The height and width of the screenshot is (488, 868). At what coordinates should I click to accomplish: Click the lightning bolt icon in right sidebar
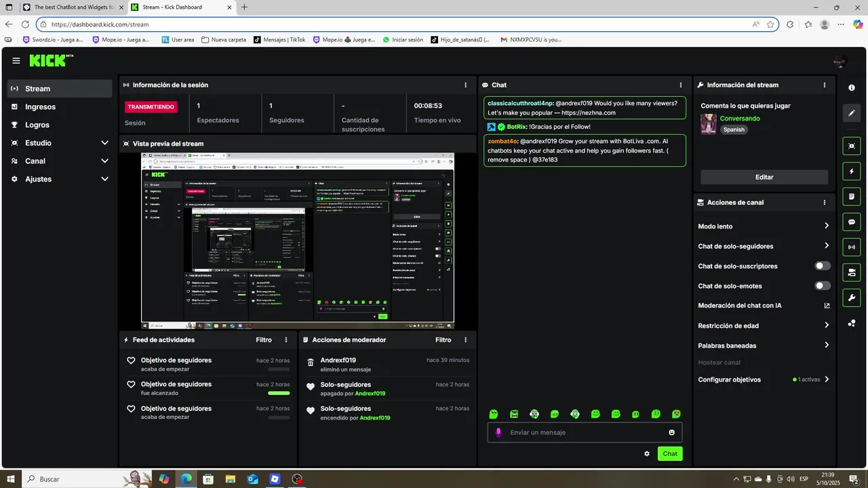tap(852, 171)
